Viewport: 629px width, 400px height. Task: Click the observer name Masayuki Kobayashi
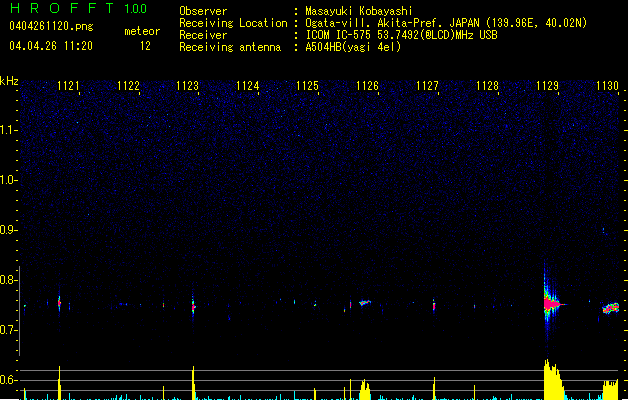(x=359, y=11)
